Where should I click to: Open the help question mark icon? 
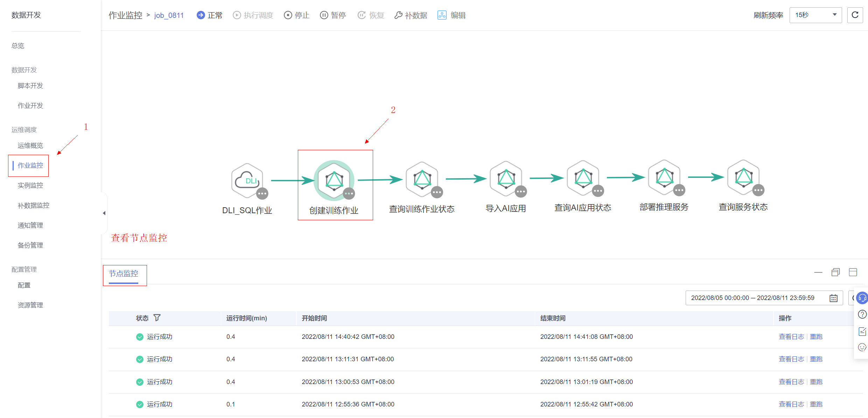point(862,314)
